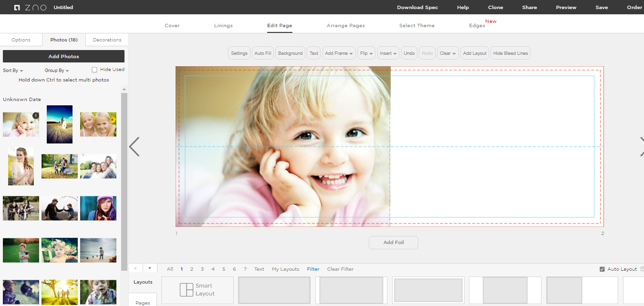Go to next page using right arrow
This screenshot has height=306, width=644.
click(642, 147)
